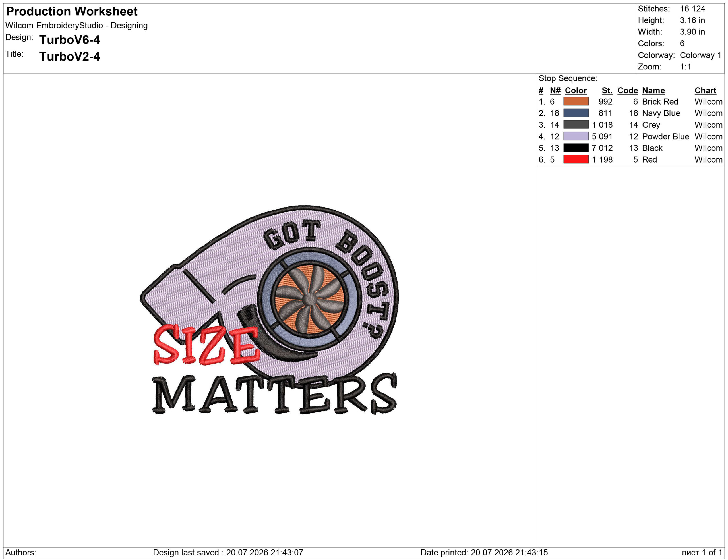Click the zoom value '1:1'
This screenshot has width=728, height=560.
tap(685, 67)
